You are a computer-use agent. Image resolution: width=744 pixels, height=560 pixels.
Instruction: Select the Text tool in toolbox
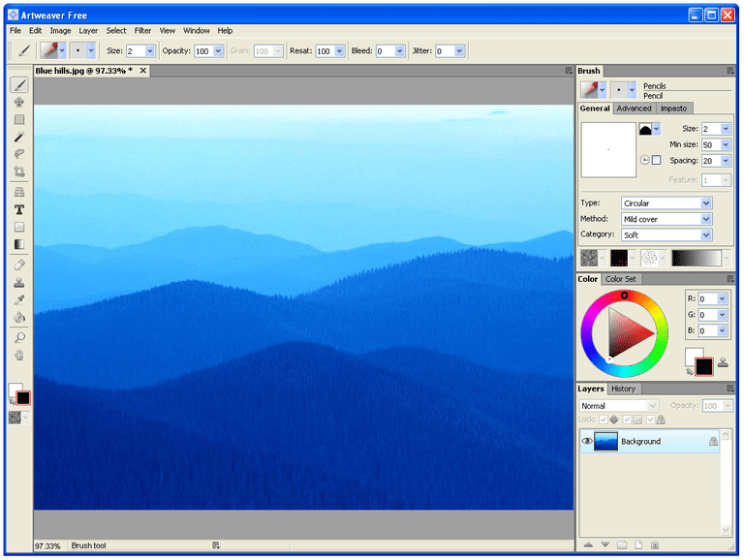pos(19,210)
